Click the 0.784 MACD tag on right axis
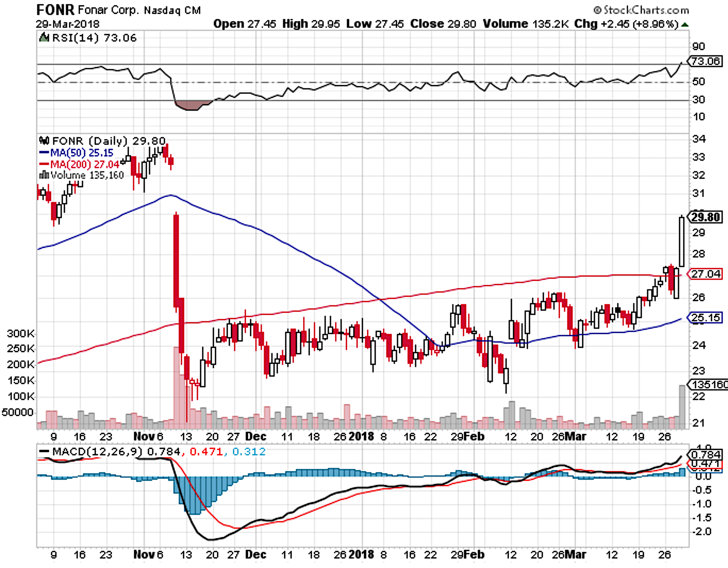The height and width of the screenshot is (568, 728). click(x=706, y=455)
